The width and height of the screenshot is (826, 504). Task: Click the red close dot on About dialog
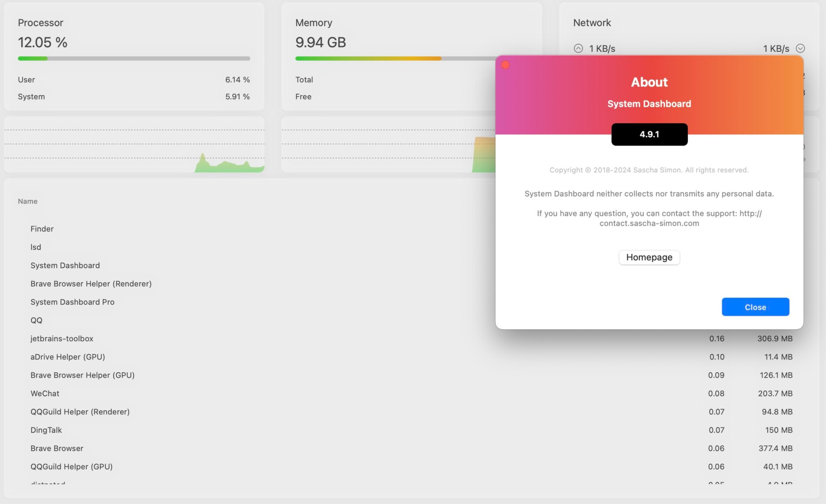pos(505,65)
